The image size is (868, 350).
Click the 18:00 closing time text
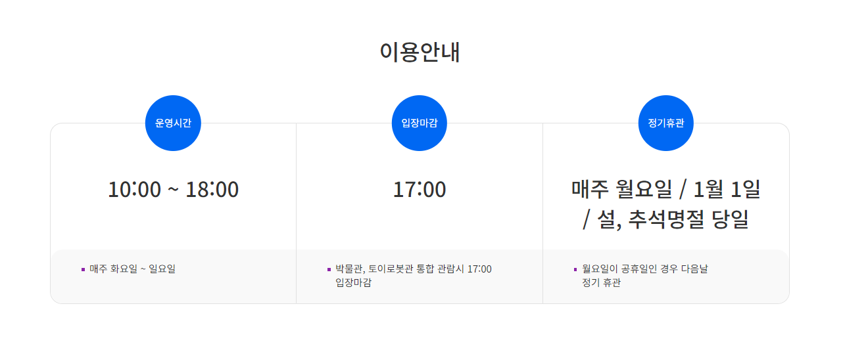[x=212, y=189]
